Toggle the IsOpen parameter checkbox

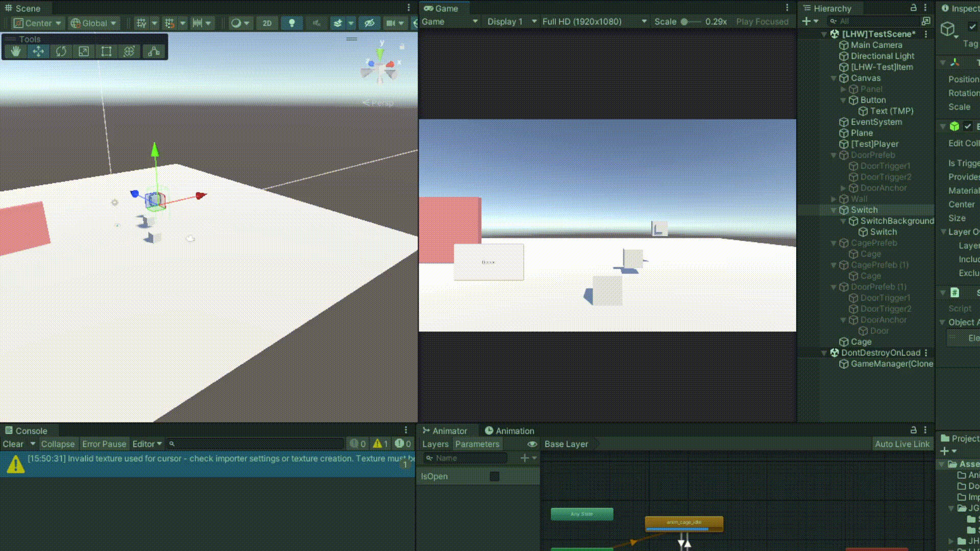click(x=494, y=476)
